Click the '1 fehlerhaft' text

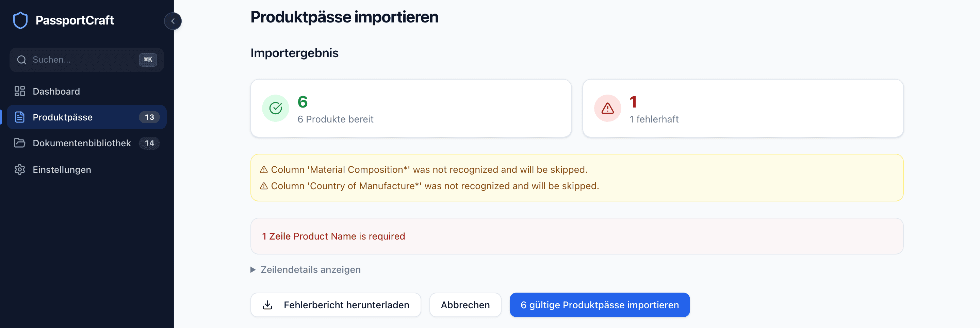654,119
